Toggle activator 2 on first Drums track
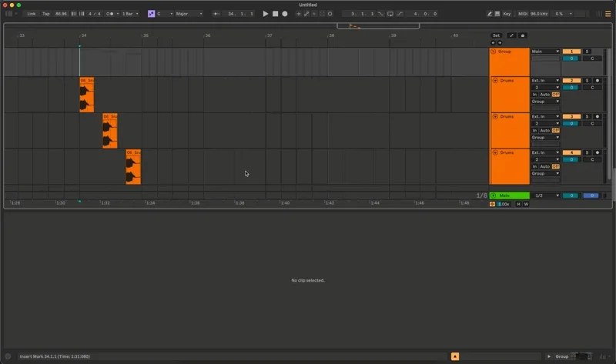Viewport: 616px width, 364px height. click(571, 81)
